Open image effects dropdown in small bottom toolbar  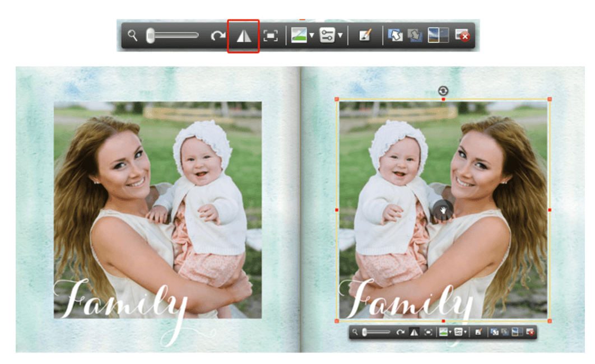pyautogui.click(x=445, y=332)
